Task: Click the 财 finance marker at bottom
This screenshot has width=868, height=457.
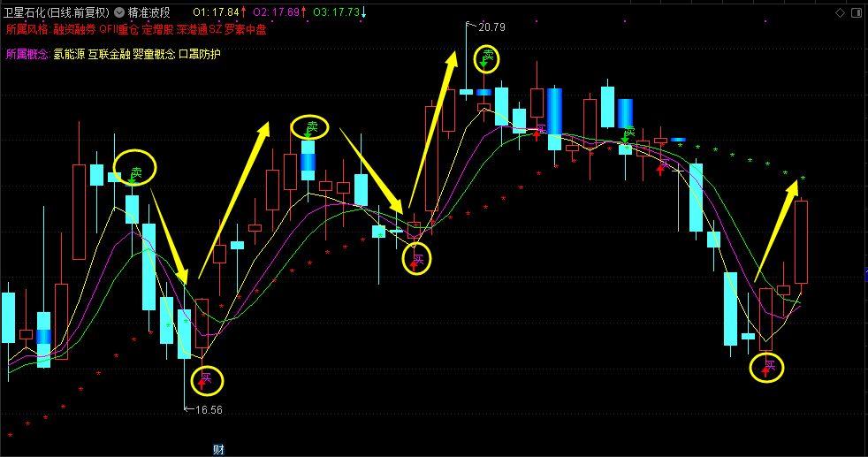Action: 218,449
